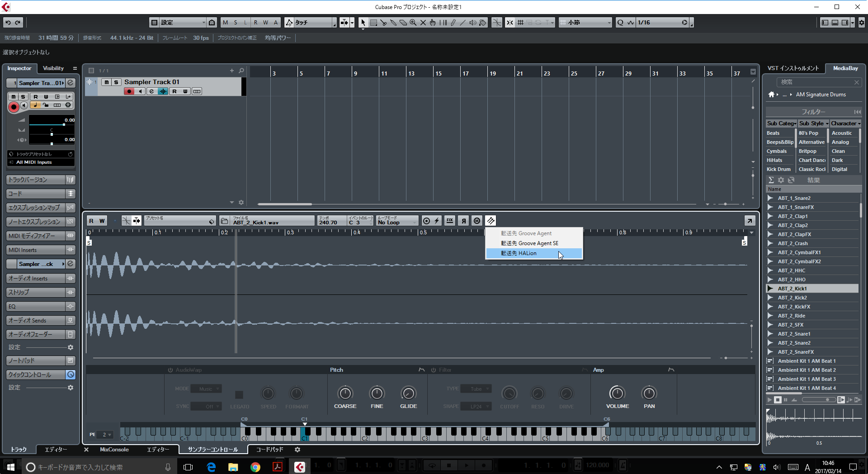Click the Undo arrow in the toolbar
Image resolution: width=868 pixels, height=474 pixels.
8,22
